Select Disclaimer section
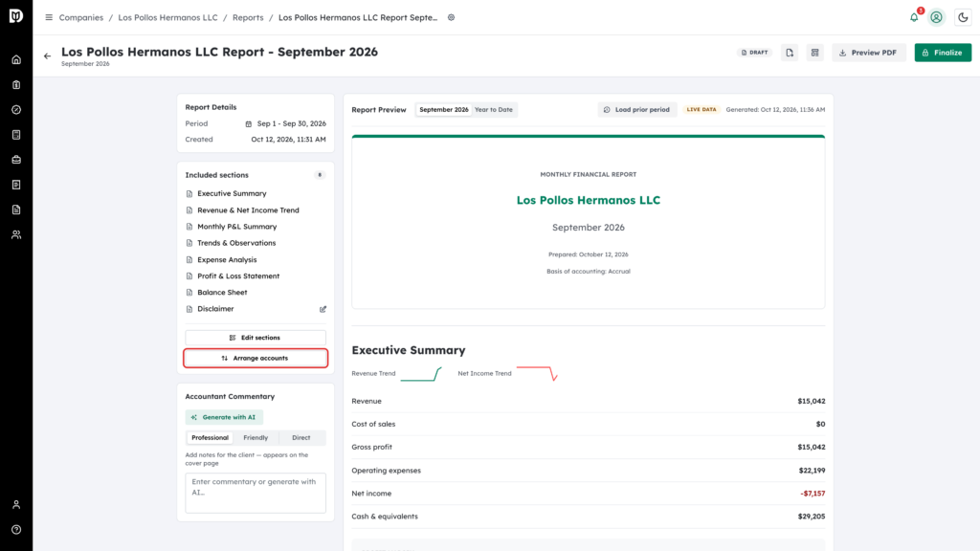 click(x=215, y=309)
